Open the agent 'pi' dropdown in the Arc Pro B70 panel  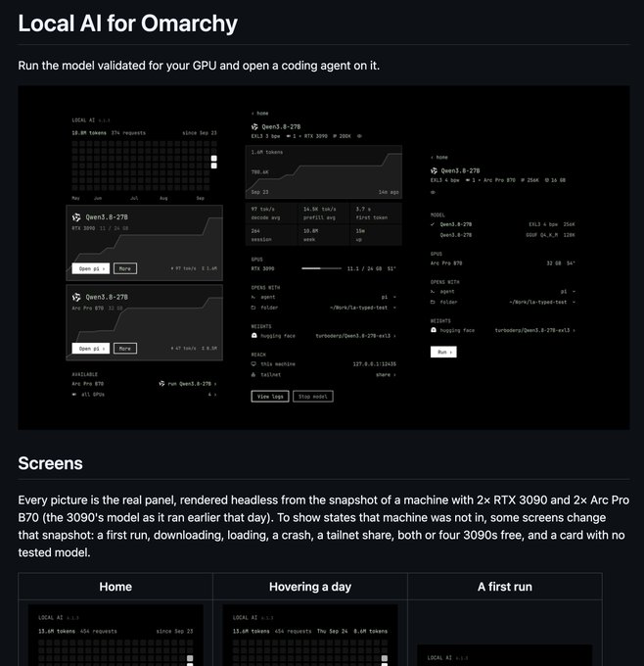point(568,292)
